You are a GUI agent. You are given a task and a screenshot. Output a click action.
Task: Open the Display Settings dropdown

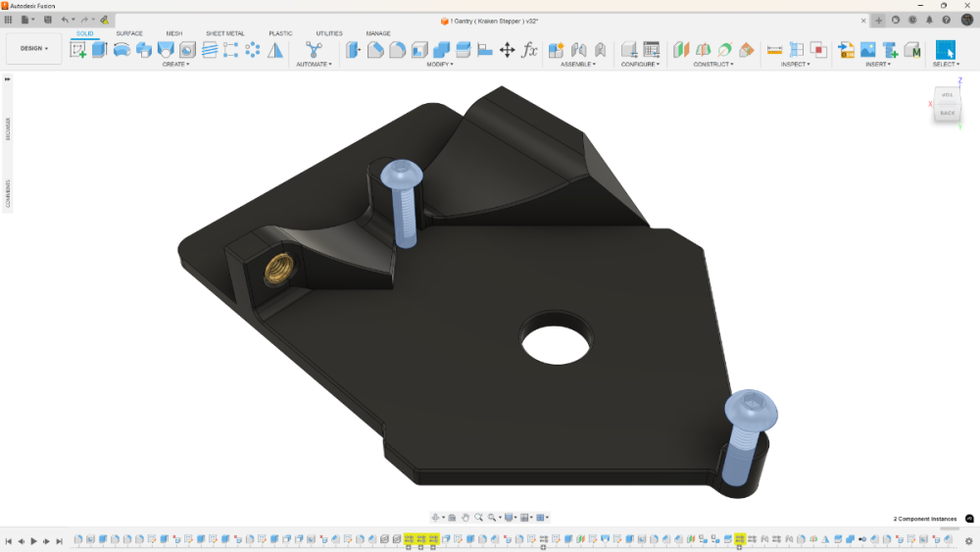[511, 518]
